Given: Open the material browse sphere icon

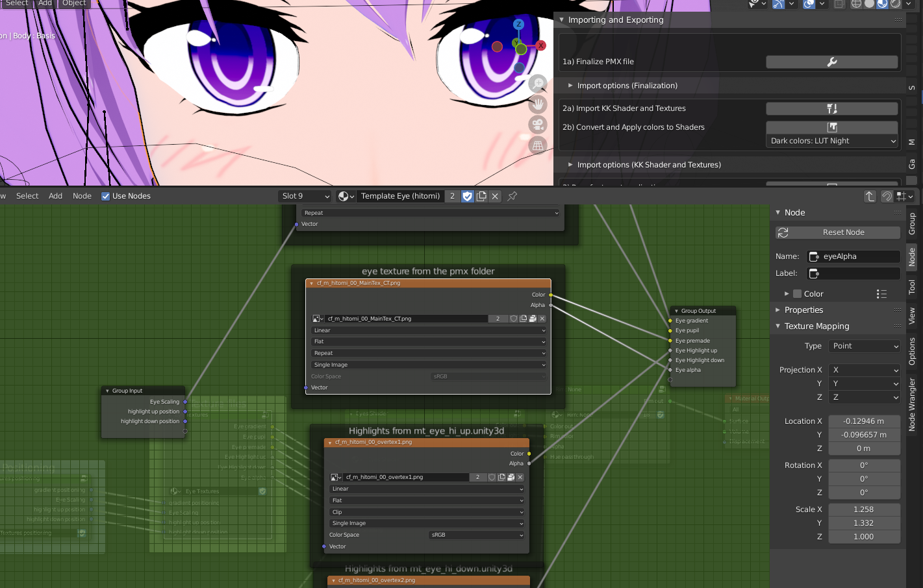Looking at the screenshot, I should 346,196.
